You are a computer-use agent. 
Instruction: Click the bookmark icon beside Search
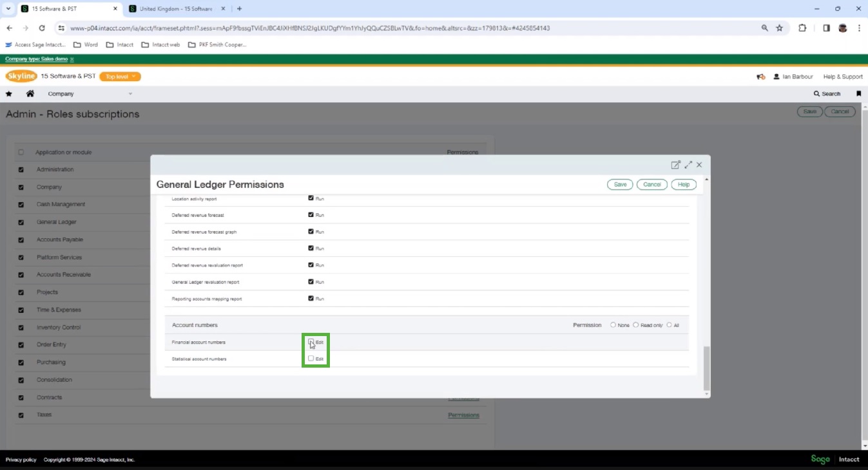coord(859,93)
